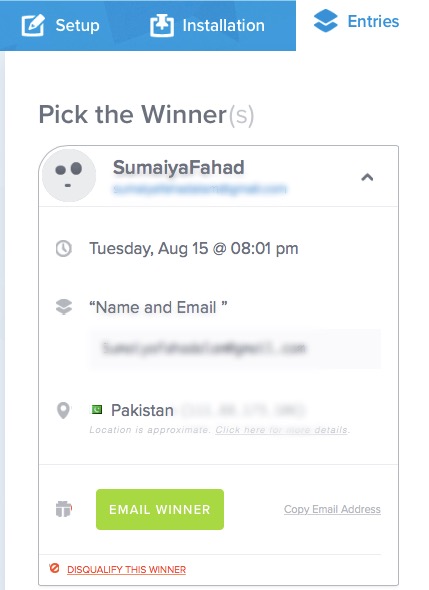Click the blurred email link under SumaiyaFahad

click(x=200, y=189)
